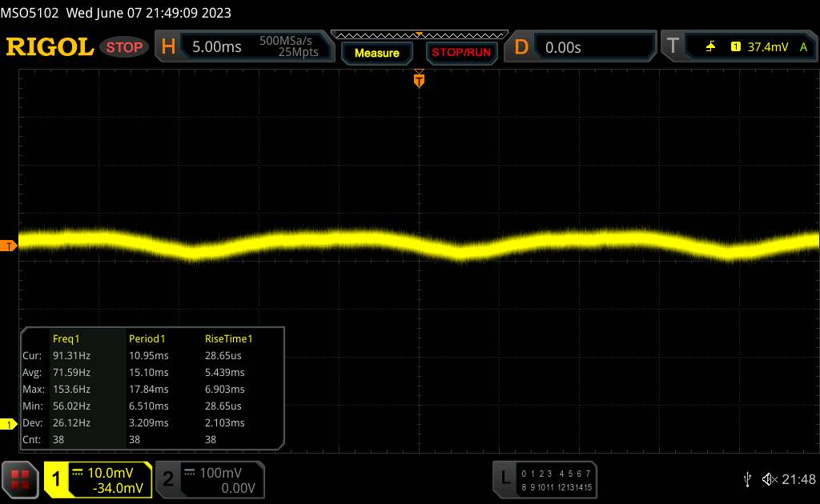This screenshot has width=820, height=504.
Task: Select the Freq1 measurement column header
Action: [x=66, y=338]
